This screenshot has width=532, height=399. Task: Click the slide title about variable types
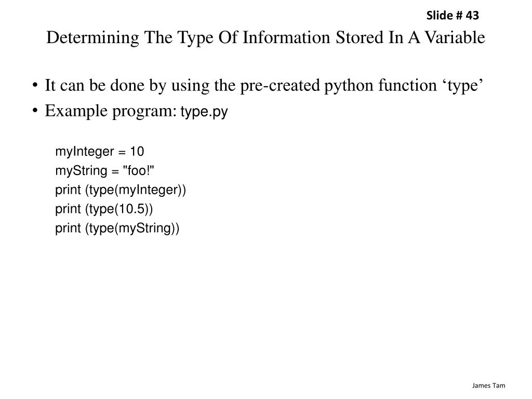[265, 38]
